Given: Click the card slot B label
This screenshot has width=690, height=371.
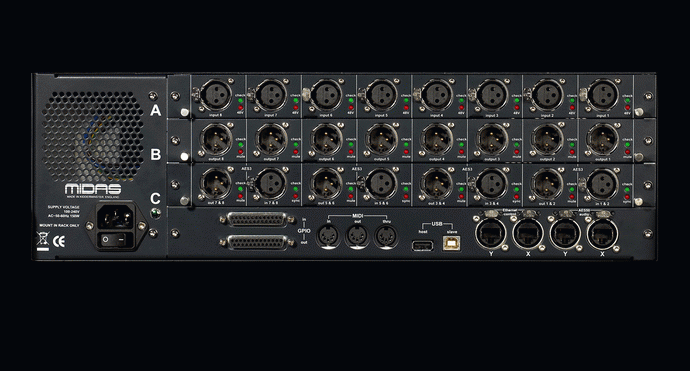Looking at the screenshot, I should click(x=155, y=154).
